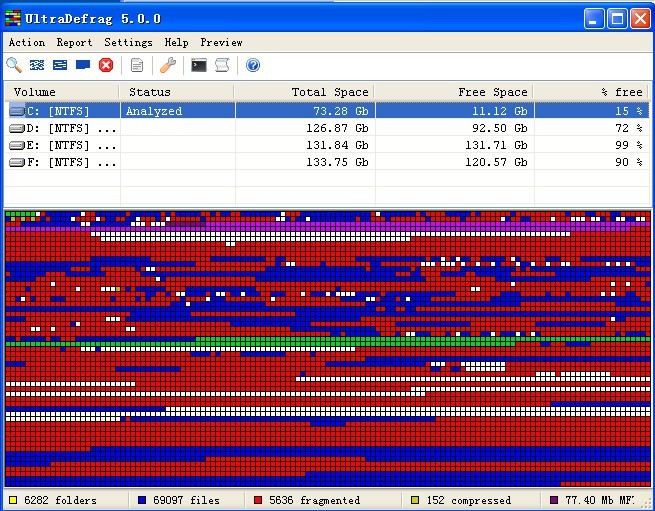Image resolution: width=655 pixels, height=511 pixels.
Task: Click the Full optimize blue icon
Action: [83, 65]
